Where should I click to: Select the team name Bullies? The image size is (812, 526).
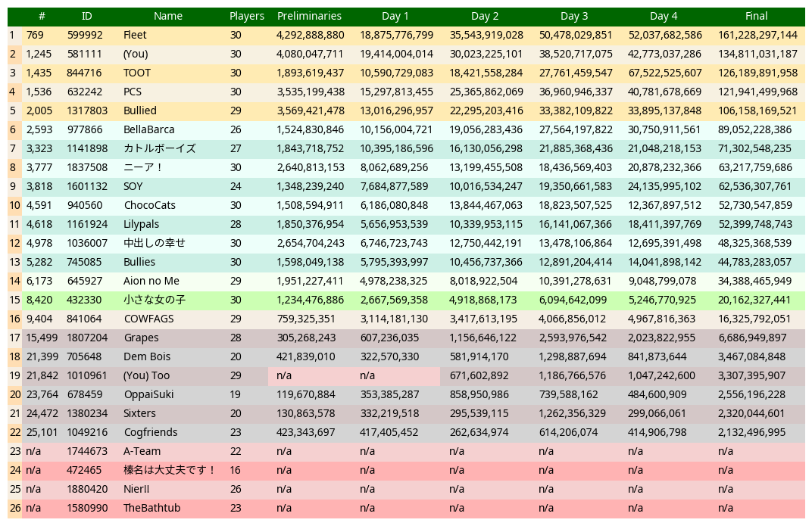[x=139, y=262]
